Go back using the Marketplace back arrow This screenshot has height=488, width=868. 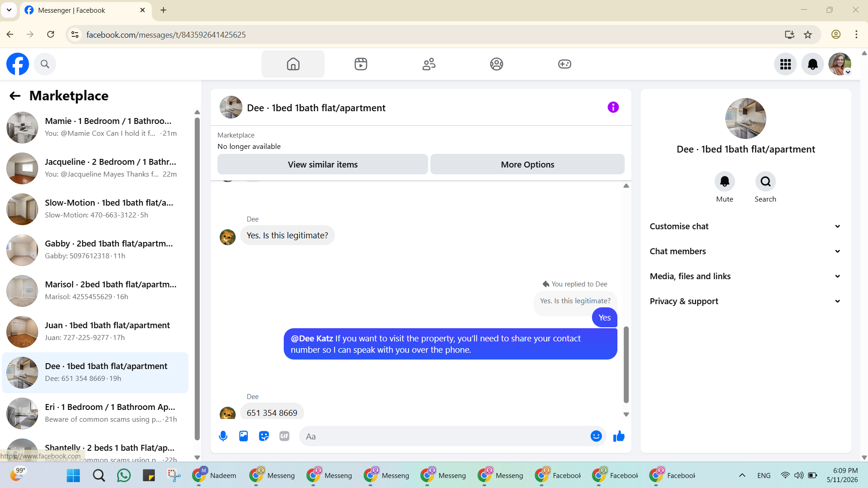click(x=15, y=96)
